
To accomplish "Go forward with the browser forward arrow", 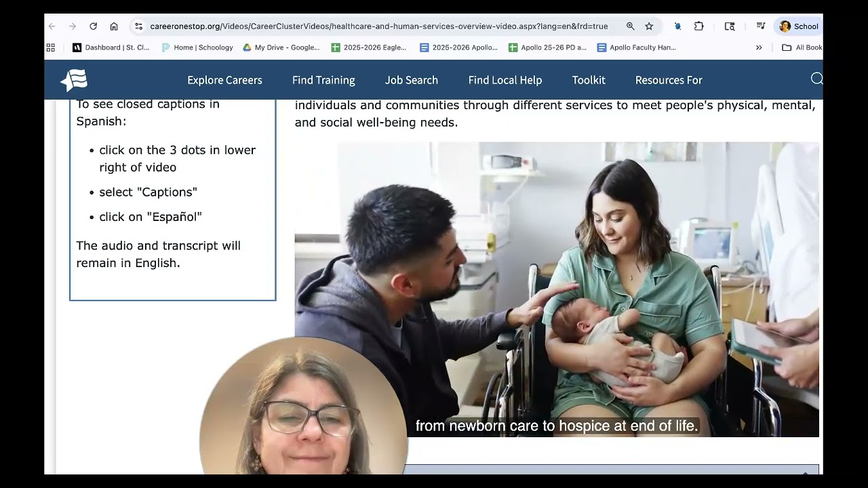I will point(73,26).
